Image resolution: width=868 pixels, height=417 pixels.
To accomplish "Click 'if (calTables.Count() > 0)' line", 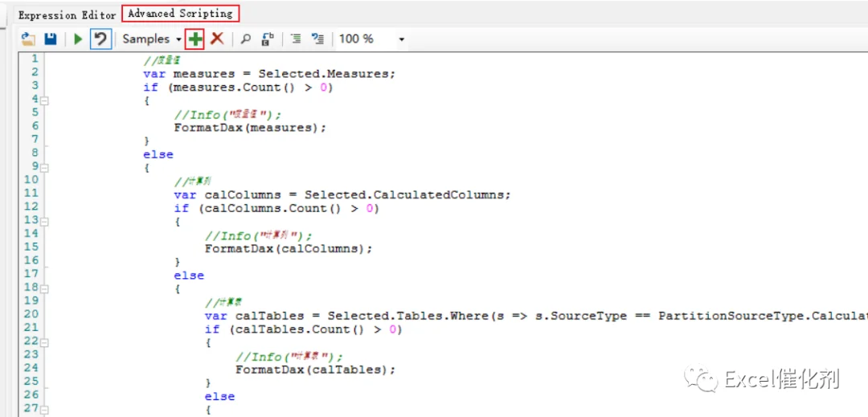I will click(x=303, y=329).
